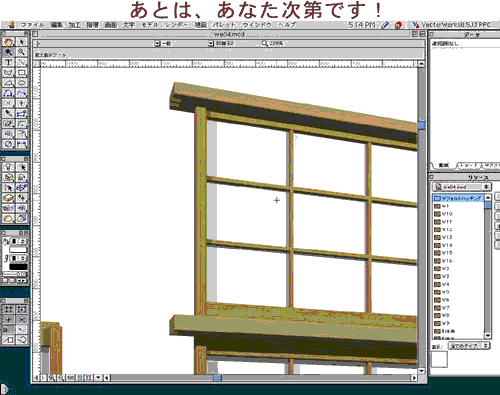
Task: Open the ヘルプ menu
Action: pos(287,25)
